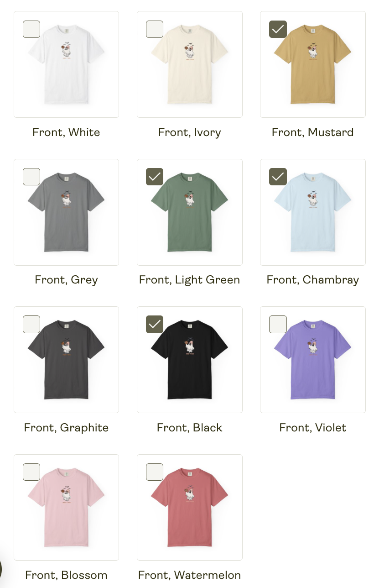Click the Front, Blossom label
Viewport: 374px width, 588px height.
(x=67, y=575)
